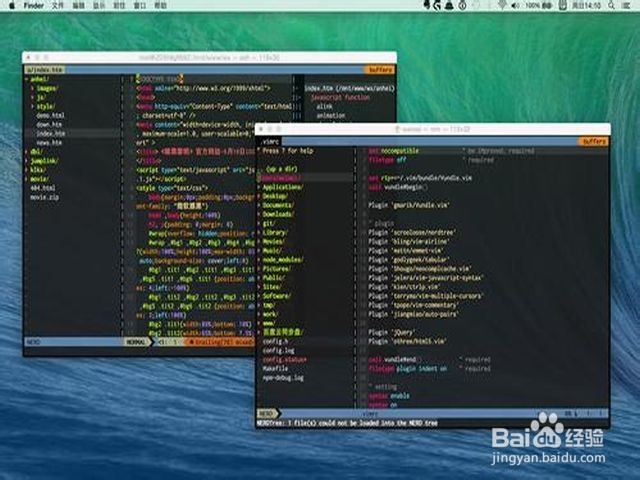Click the volume icon in menu bar
Viewport: 640px width, 480px height.
tap(515, 5)
